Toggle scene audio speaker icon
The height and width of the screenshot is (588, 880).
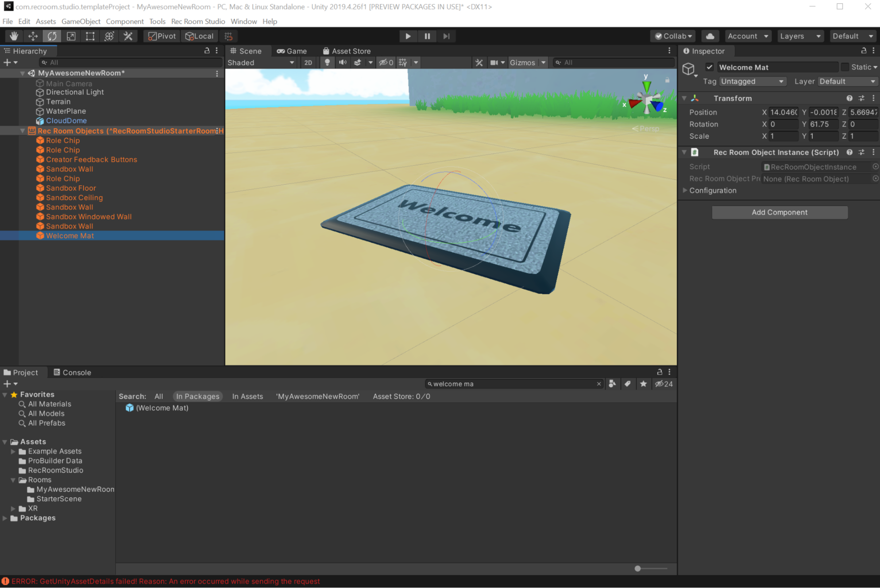click(x=343, y=62)
